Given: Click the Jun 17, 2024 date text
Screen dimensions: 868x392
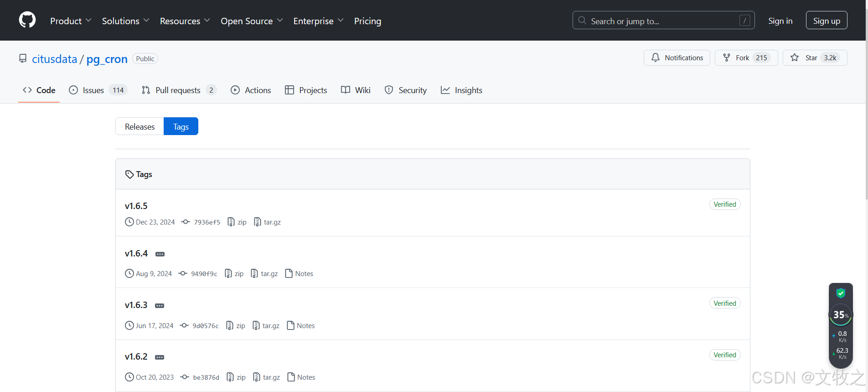Looking at the screenshot, I should click(x=155, y=326).
